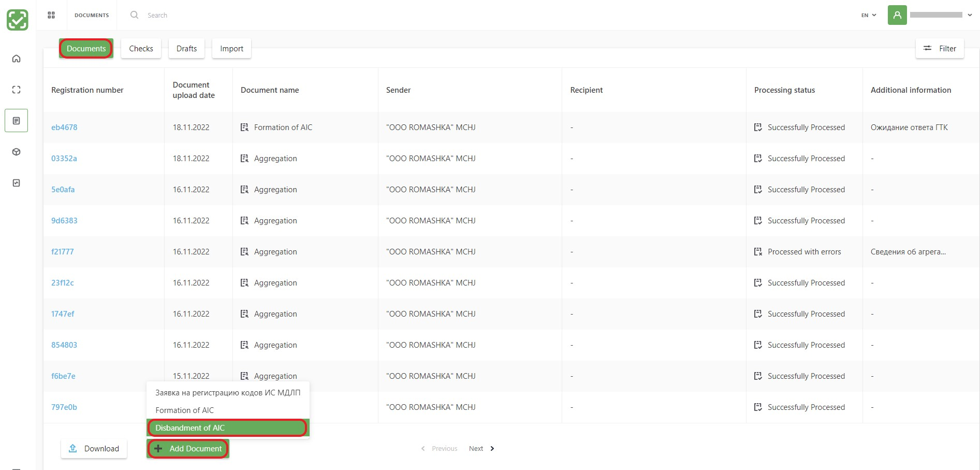Open document 9d6383 link
This screenshot has height=470, width=980.
pos(64,221)
